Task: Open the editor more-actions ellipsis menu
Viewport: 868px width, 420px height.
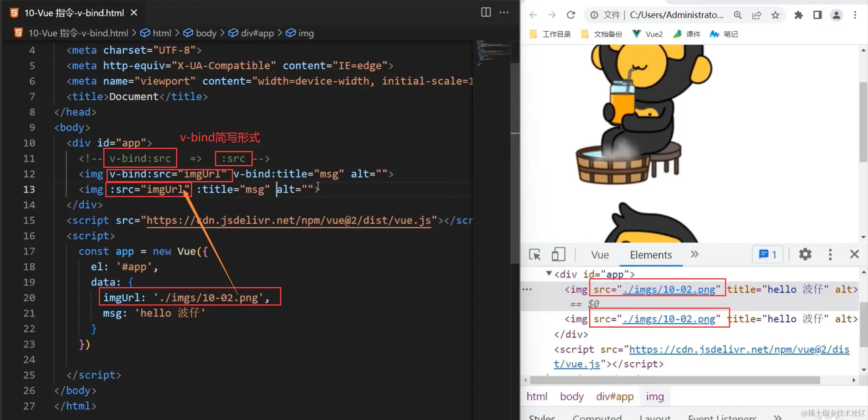Action: click(504, 12)
